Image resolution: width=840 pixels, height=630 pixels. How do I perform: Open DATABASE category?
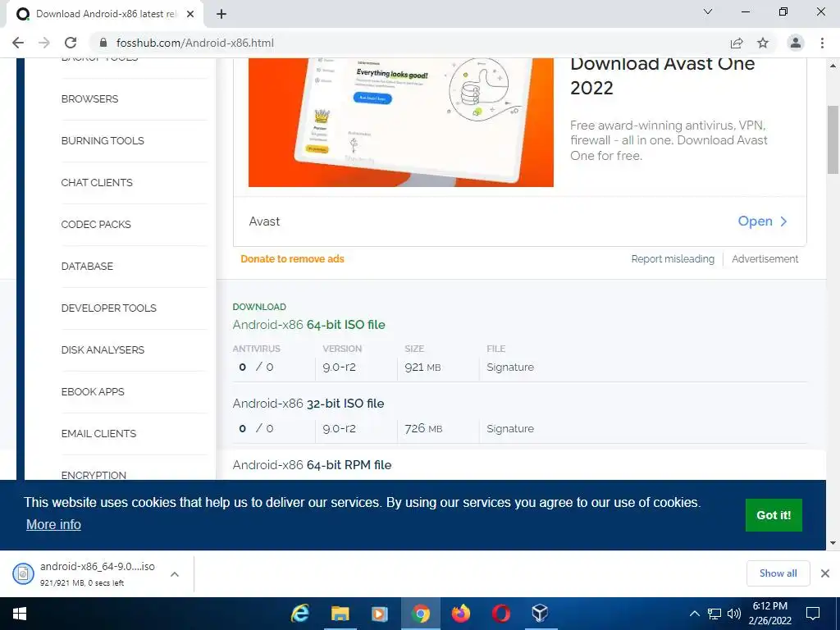pos(87,267)
